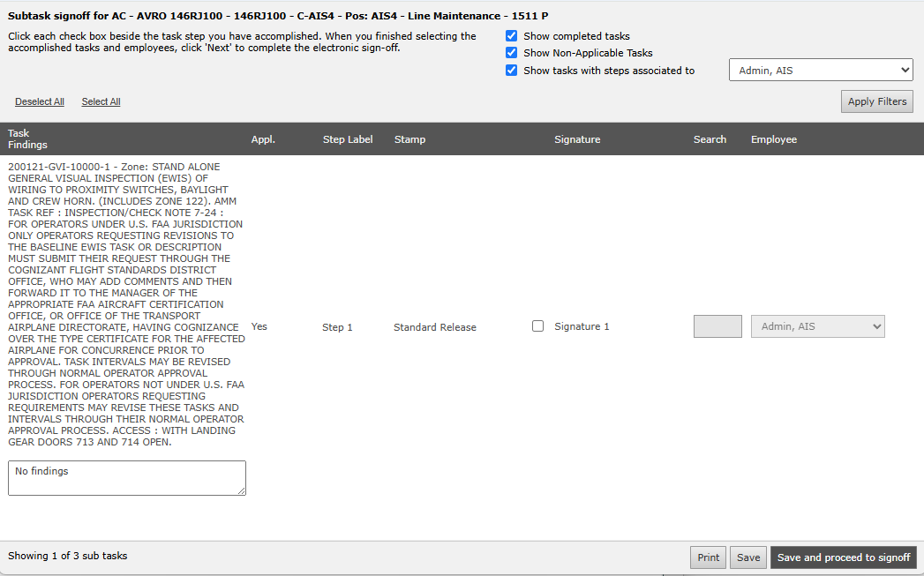Screen dimensions: 924x576
Task: Disable Show tasks with steps associated to
Action: [x=512, y=71]
